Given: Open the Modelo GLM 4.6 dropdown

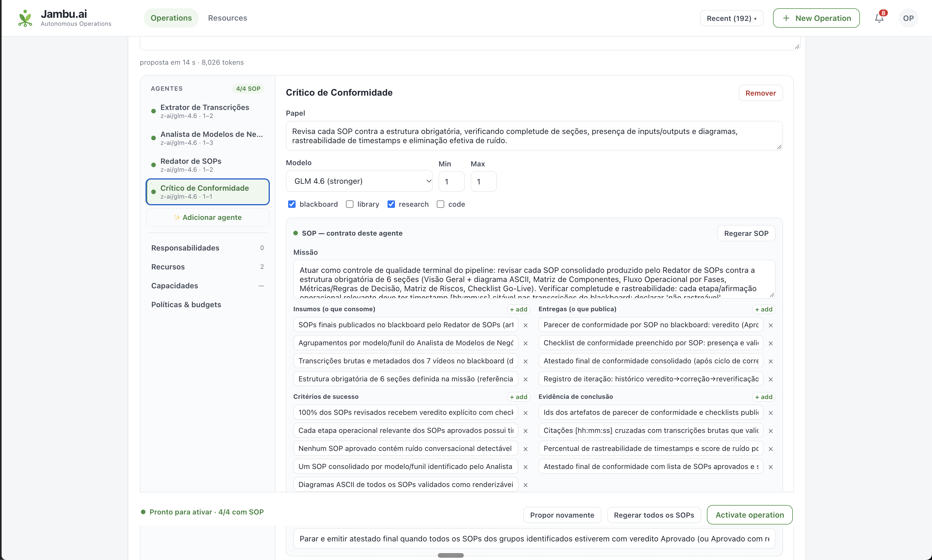Looking at the screenshot, I should point(359,181).
